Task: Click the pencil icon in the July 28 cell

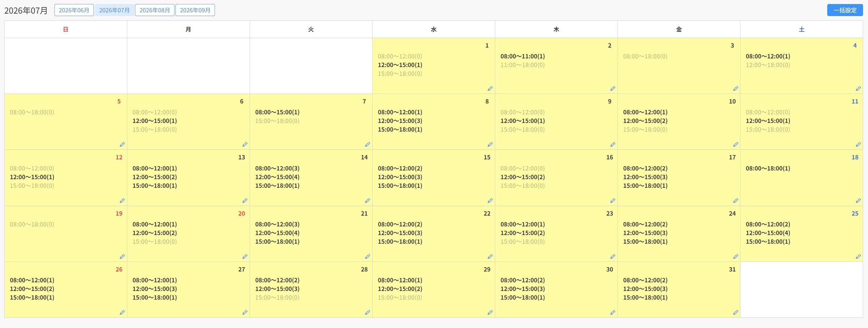Action: tap(367, 313)
